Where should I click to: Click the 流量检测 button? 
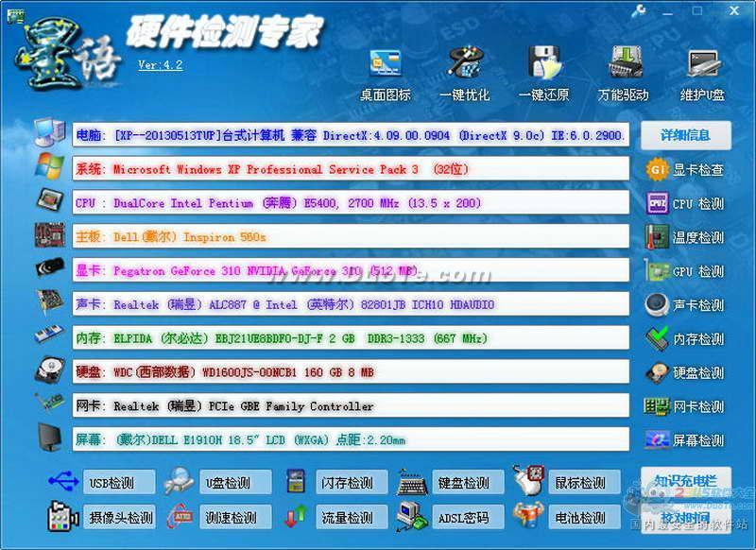pyautogui.click(x=352, y=517)
